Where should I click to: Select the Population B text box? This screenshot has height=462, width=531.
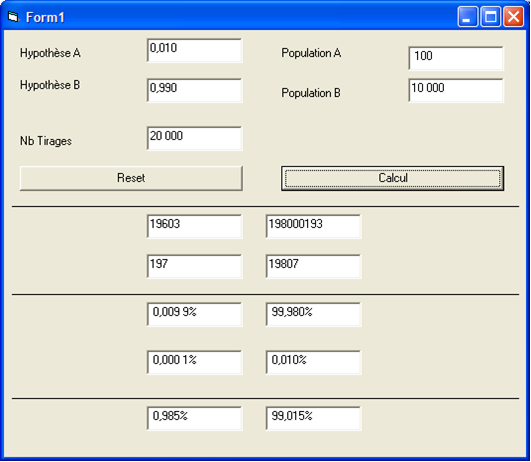[456, 90]
